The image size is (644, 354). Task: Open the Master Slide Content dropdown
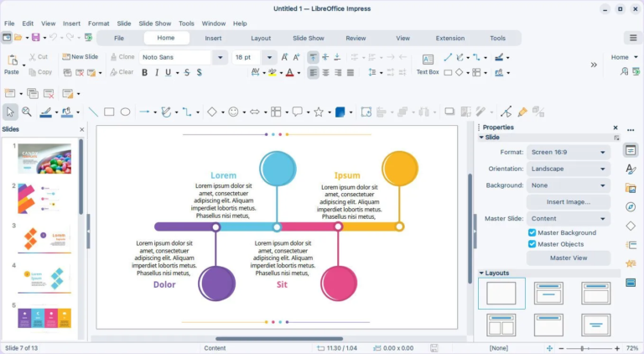569,218
